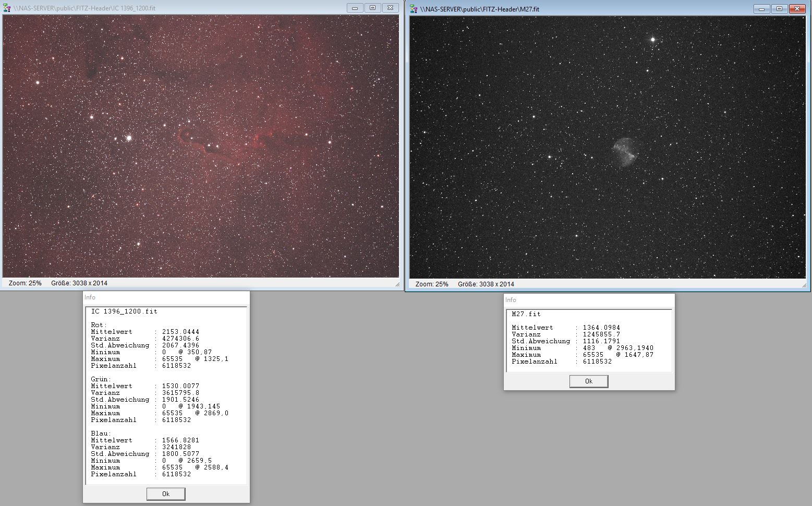Screen dimensions: 812x506
Task: Click the M27 Dumbbell nebula in the image
Action: 624,152
